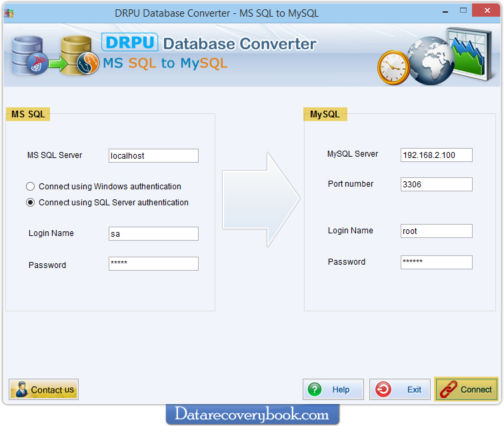504x426 pixels.
Task: Minimize the Database Converter window
Action: pos(445,12)
